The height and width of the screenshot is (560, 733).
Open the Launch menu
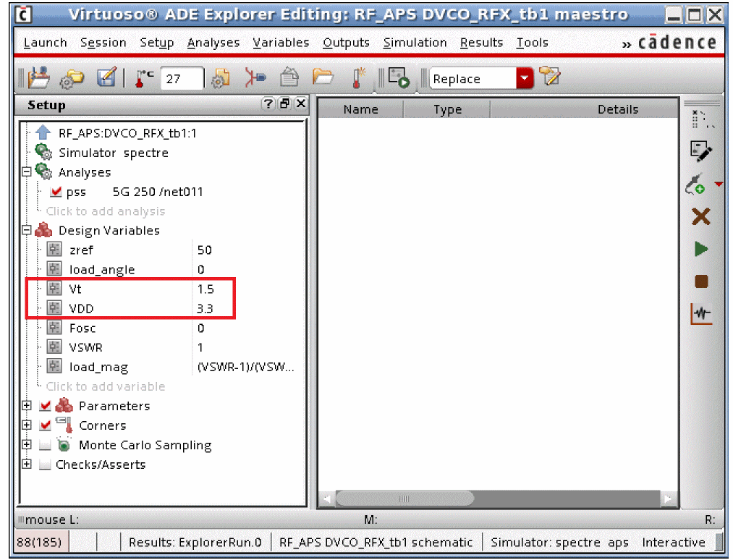click(45, 43)
